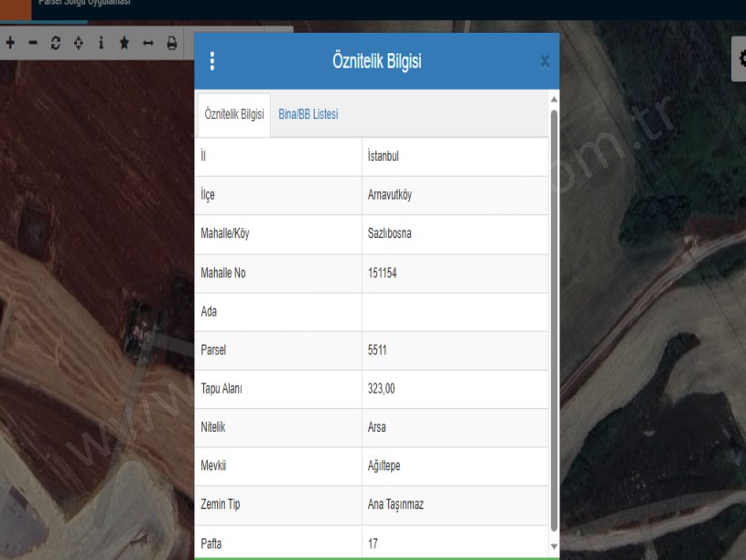The width and height of the screenshot is (746, 560).
Task: Switch to the Bina/BB Listesi tab
Action: 308,113
